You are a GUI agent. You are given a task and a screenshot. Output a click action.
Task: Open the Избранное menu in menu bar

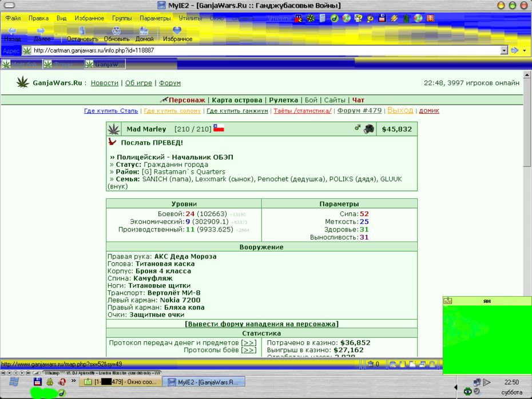89,18
